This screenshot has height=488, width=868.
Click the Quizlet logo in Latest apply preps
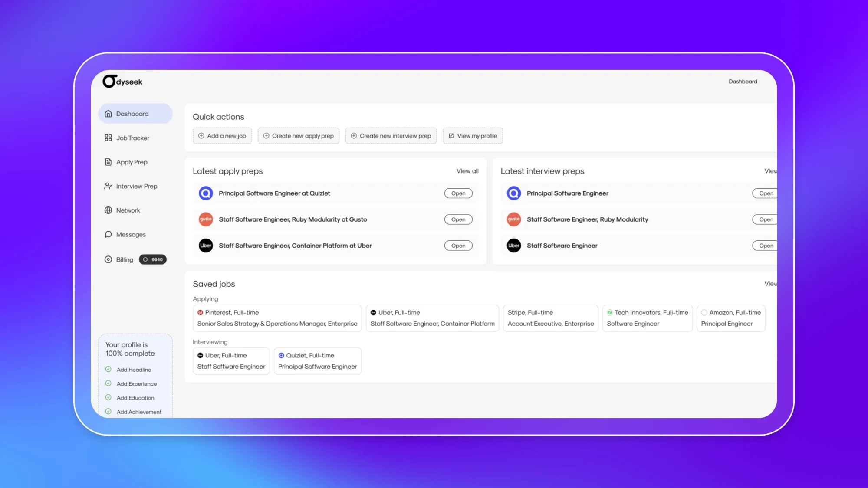pos(206,193)
